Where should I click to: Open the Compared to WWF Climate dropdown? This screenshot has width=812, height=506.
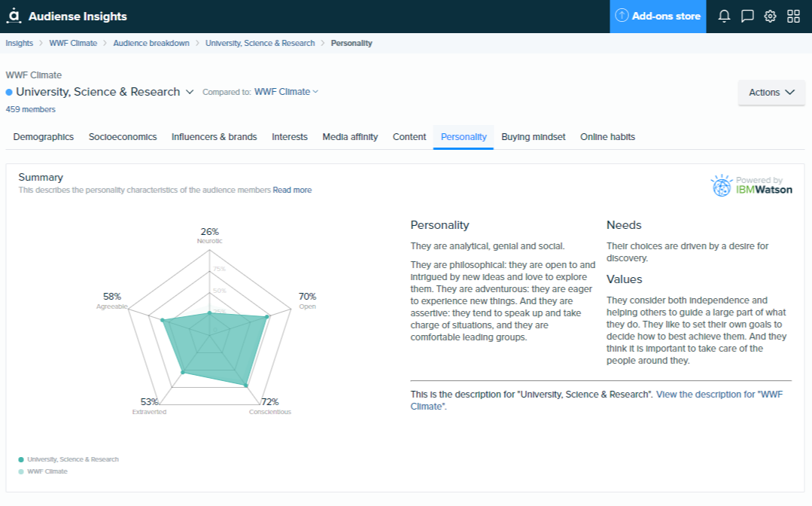click(x=284, y=91)
